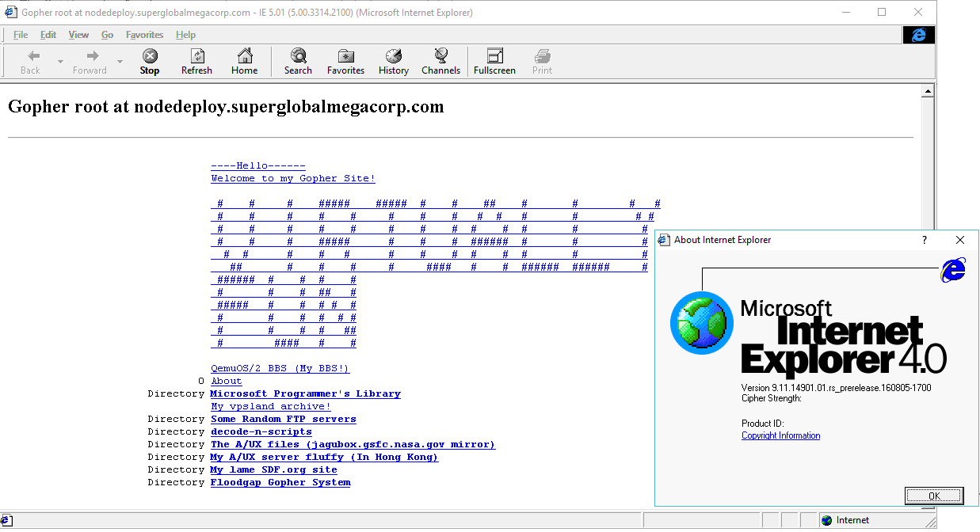The image size is (980, 532).
Task: Open Microsoft Programmer's Library directory link
Action: (305, 393)
